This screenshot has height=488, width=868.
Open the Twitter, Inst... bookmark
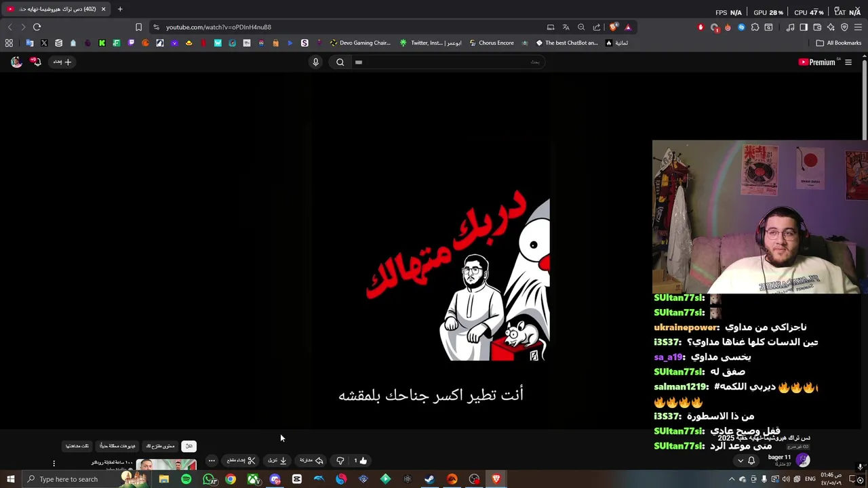(x=431, y=43)
